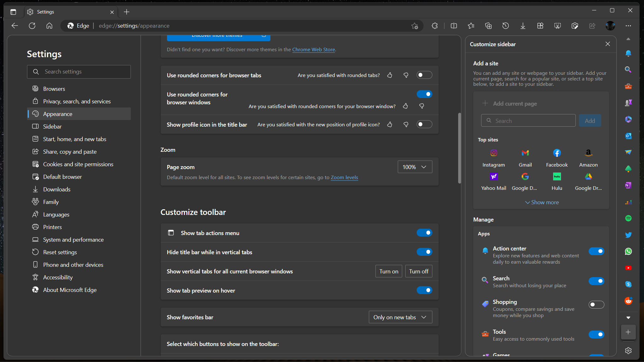This screenshot has width=644, height=362.
Task: Turn off Hide title bar while in vertical tabs
Action: click(x=425, y=252)
